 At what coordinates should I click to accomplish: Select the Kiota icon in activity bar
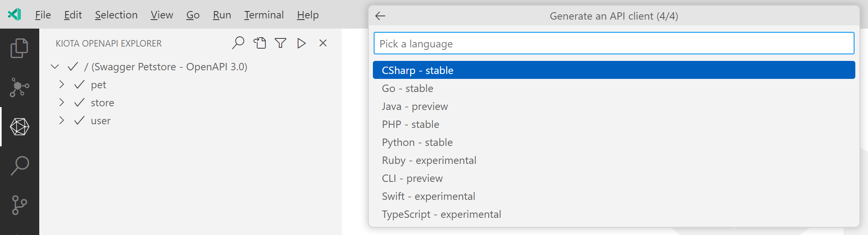point(19,127)
